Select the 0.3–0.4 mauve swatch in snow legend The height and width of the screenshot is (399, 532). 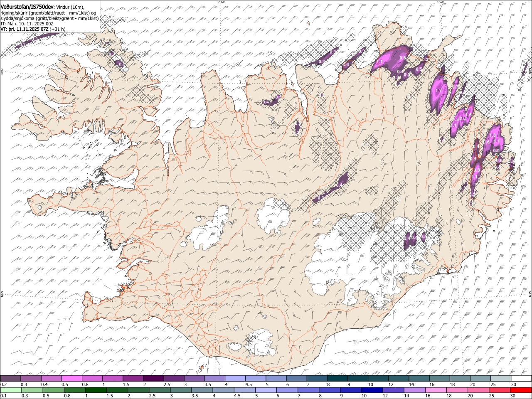[31, 379]
